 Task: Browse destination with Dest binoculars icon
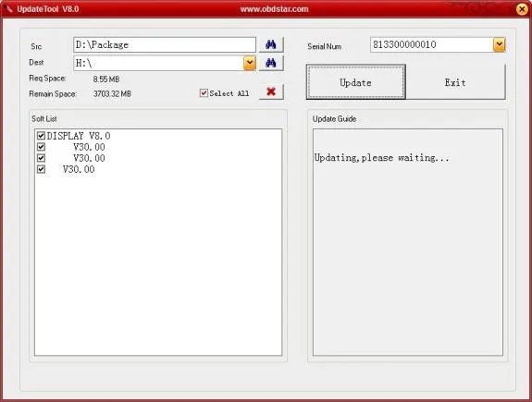click(271, 63)
